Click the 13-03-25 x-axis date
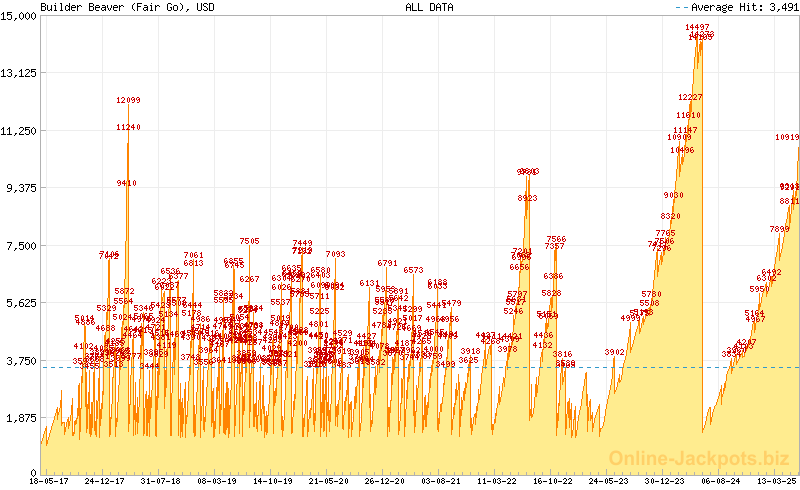 point(777,481)
